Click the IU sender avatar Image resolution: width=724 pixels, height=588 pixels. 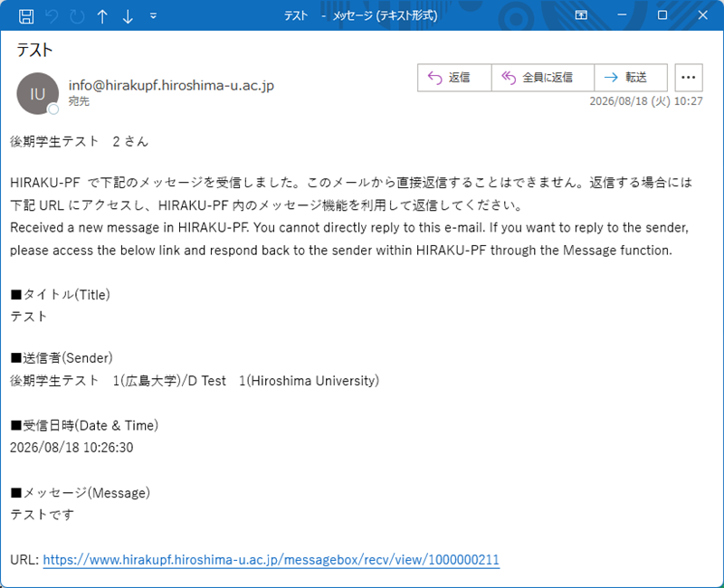(37, 94)
